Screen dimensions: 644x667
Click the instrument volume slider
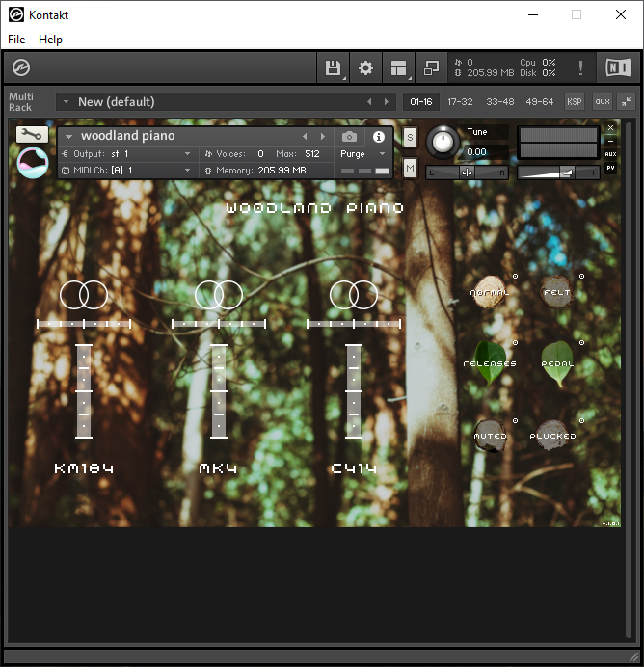coord(558,173)
